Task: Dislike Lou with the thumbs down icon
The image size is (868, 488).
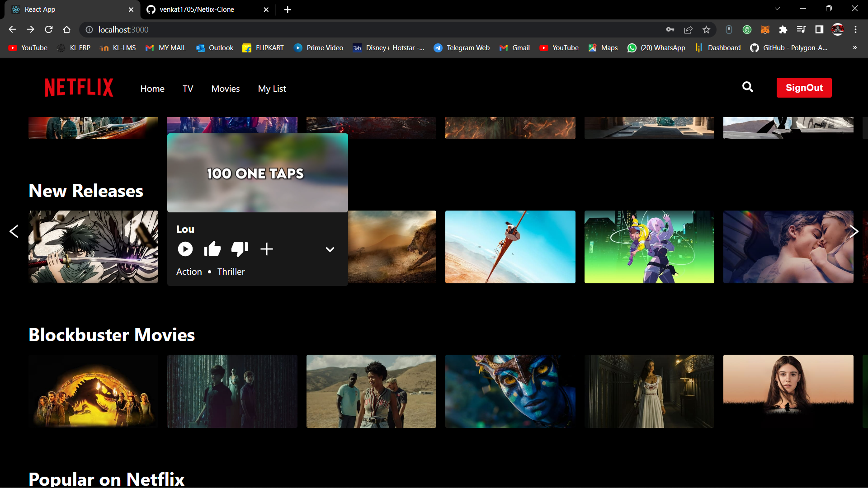Action: point(240,249)
